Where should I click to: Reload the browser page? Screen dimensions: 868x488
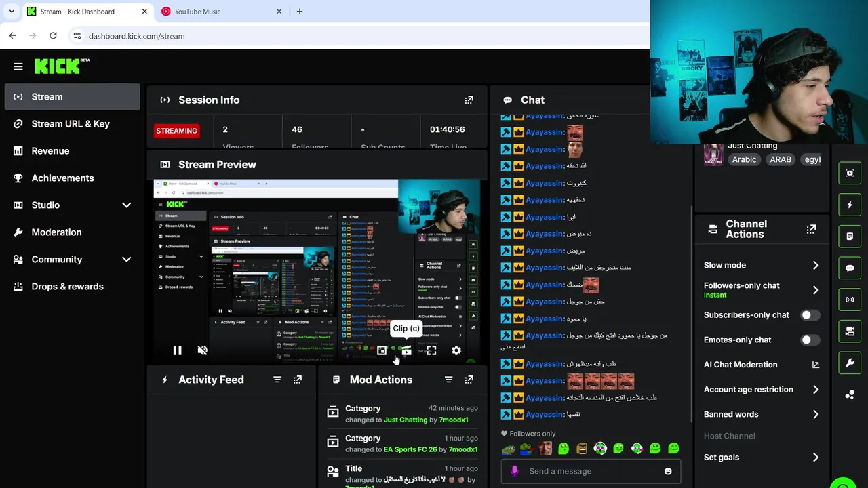[x=53, y=35]
